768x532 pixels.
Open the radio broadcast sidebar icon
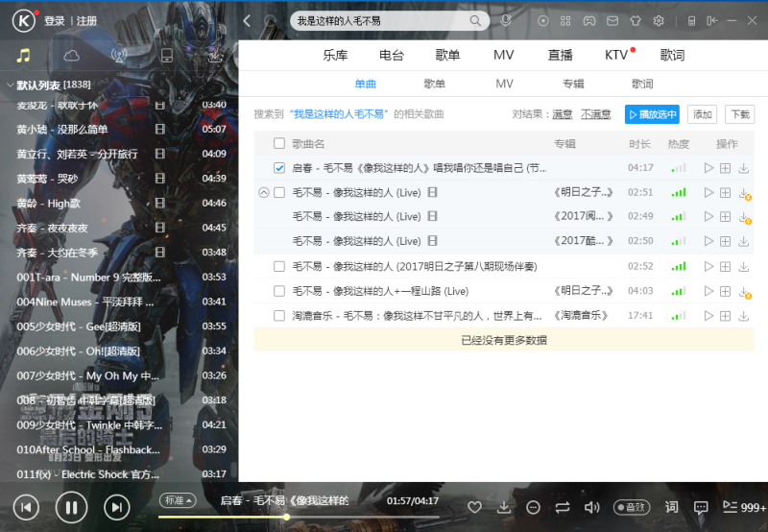[x=118, y=56]
